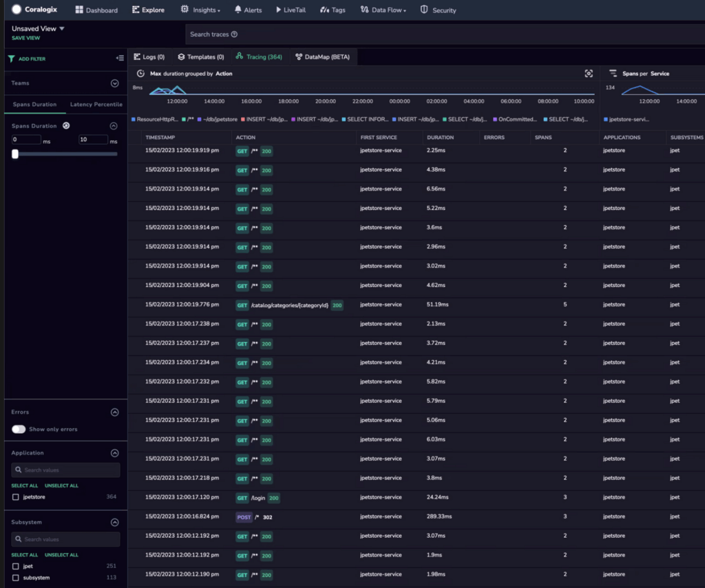
Task: Open Dashboard from top navigation
Action: (x=96, y=10)
